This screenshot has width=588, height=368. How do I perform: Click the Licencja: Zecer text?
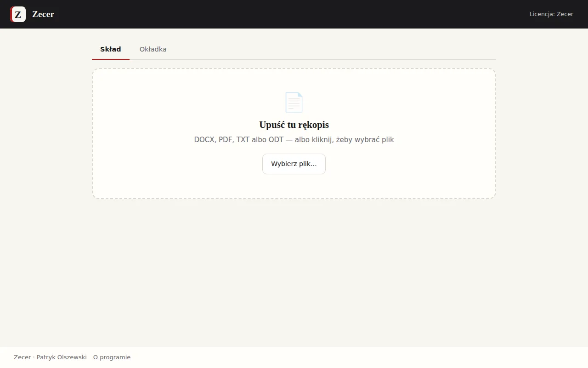click(x=551, y=14)
